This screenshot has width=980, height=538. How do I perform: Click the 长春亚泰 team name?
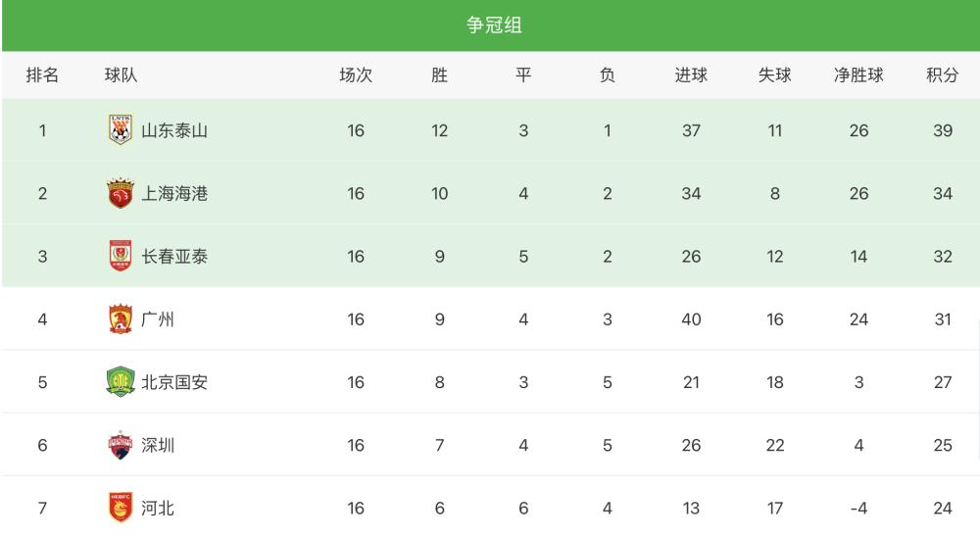pyautogui.click(x=174, y=256)
